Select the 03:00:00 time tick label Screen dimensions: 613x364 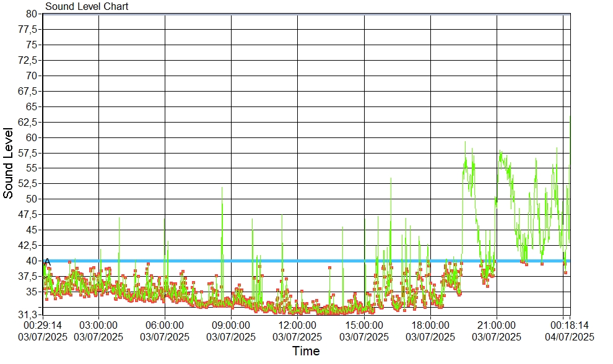click(x=98, y=325)
